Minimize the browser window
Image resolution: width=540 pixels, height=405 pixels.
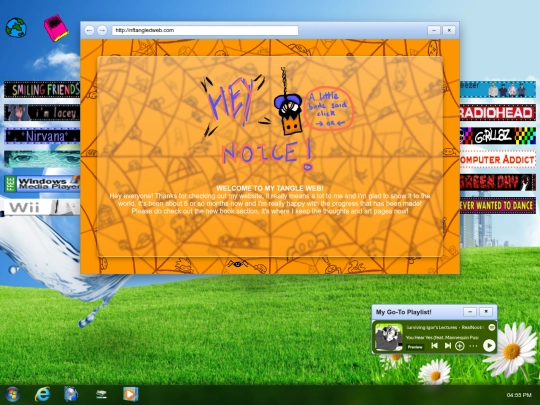pos(434,30)
